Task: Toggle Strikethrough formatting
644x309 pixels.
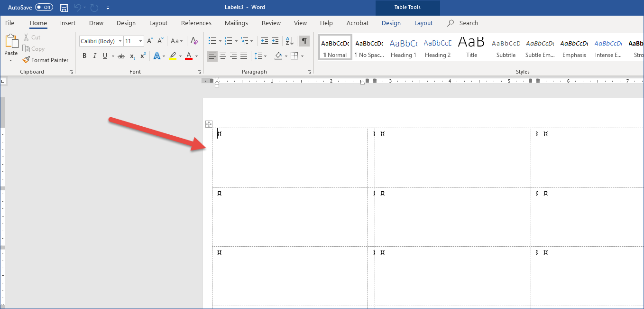Action: (121, 56)
